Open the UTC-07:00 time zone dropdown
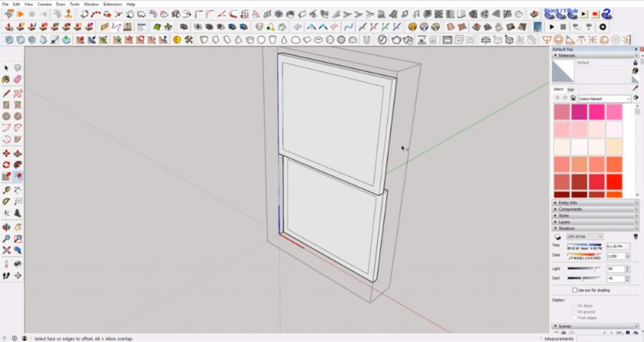 [585, 237]
